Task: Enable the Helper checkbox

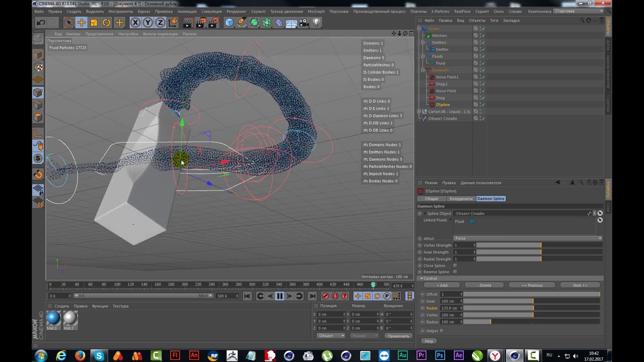Action: pyautogui.click(x=442, y=331)
